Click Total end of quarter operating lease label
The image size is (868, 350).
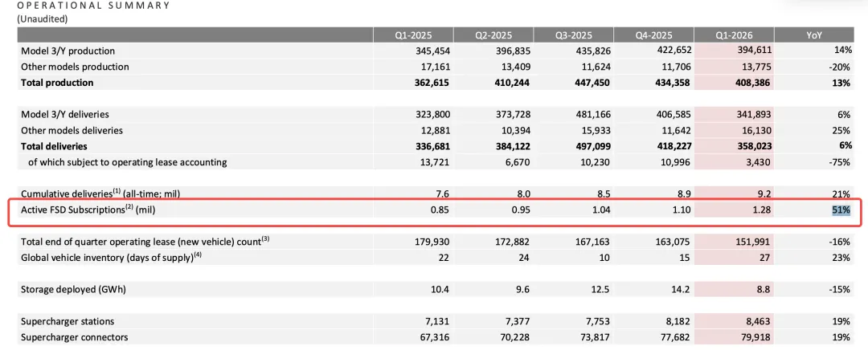pyautogui.click(x=145, y=242)
